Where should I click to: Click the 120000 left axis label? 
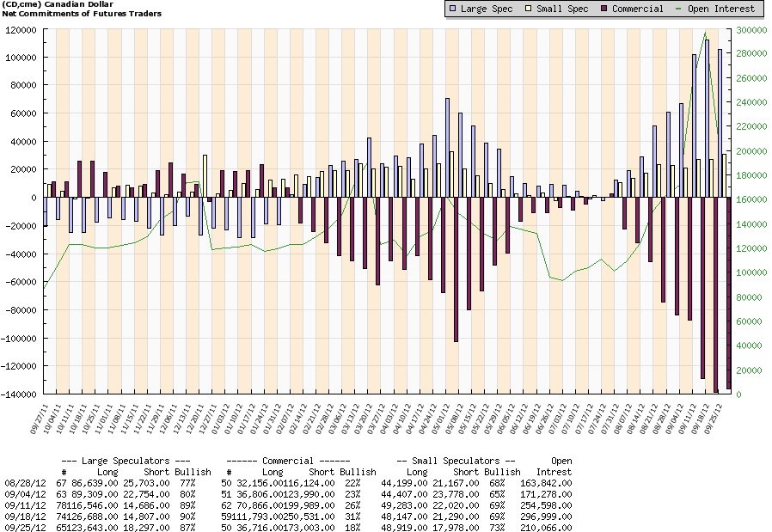coord(21,30)
